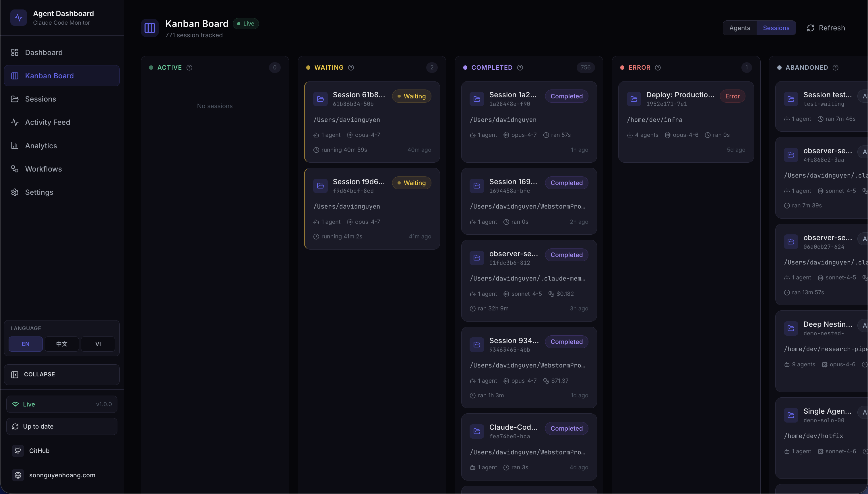The image size is (868, 494).
Task: Click the Up to date status button
Action: pos(62,427)
